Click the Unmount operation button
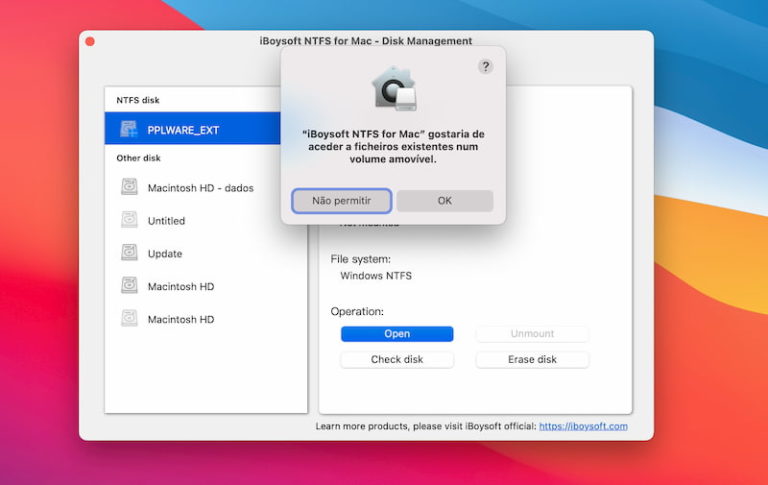Screen dimensions: 768x485 (532, 334)
